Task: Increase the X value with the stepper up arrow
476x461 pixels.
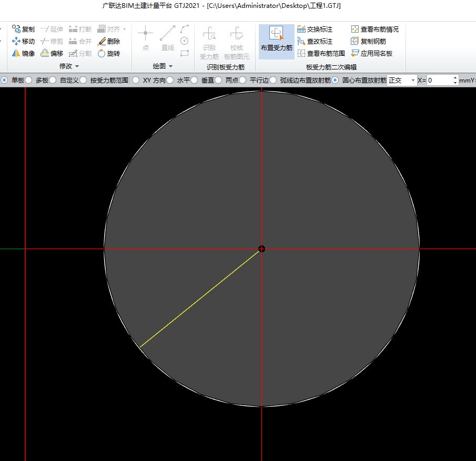Action: tap(455, 78)
